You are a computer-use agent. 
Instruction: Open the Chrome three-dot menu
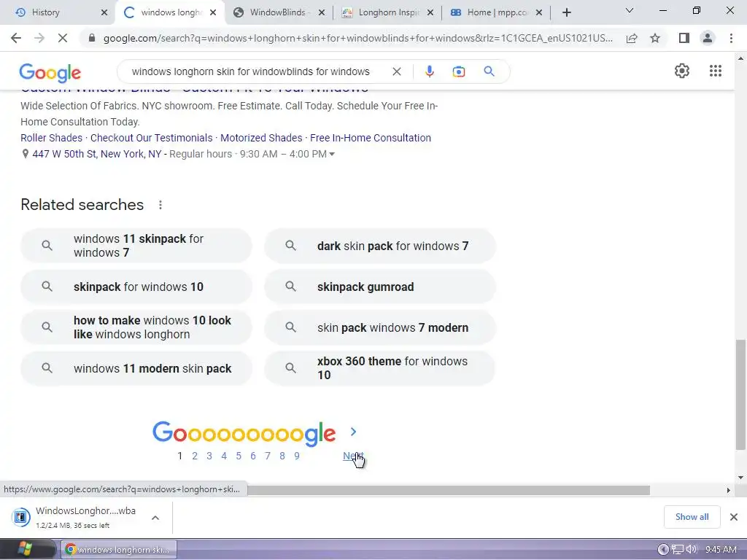[731, 38]
